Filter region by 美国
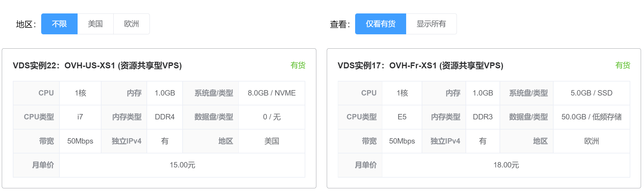Viewport: 644px width, 194px height. coord(95,24)
